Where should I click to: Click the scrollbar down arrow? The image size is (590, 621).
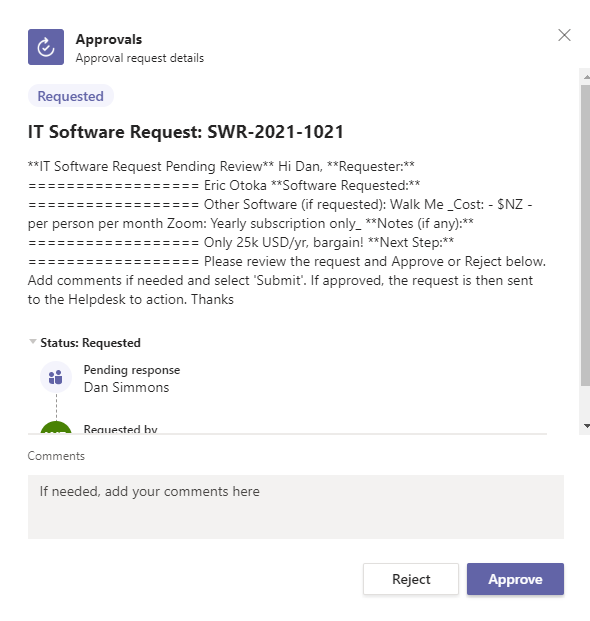pyautogui.click(x=586, y=426)
